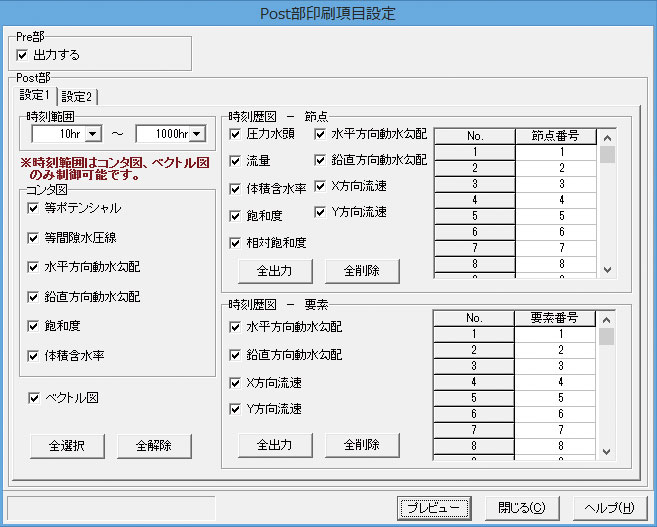Click the 全選択 button

pos(67,446)
